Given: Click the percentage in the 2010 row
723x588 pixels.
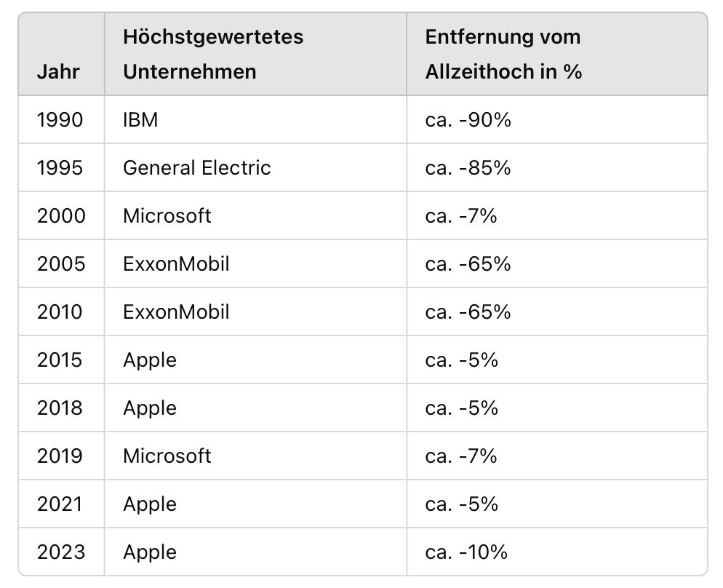Looking at the screenshot, I should pyautogui.click(x=468, y=311).
